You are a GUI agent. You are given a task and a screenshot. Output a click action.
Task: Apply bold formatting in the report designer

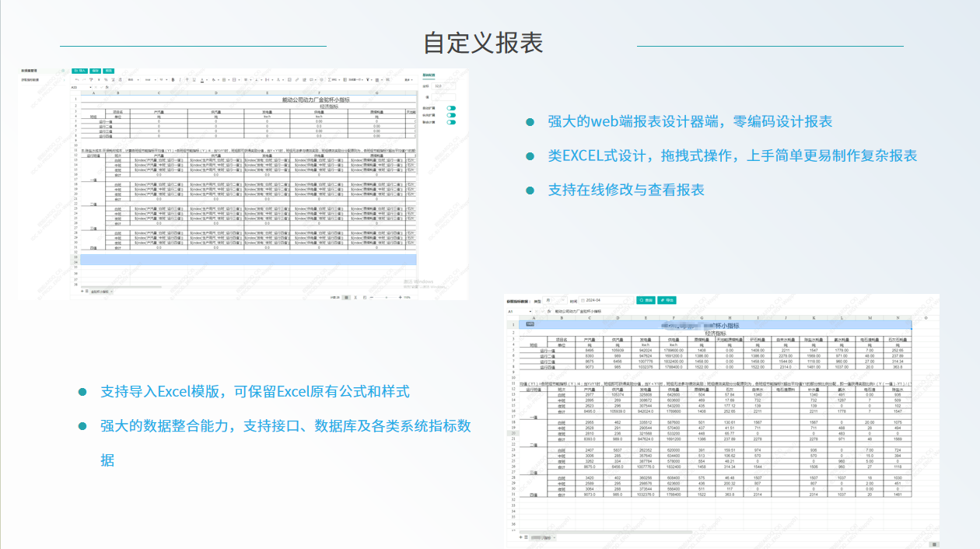173,79
